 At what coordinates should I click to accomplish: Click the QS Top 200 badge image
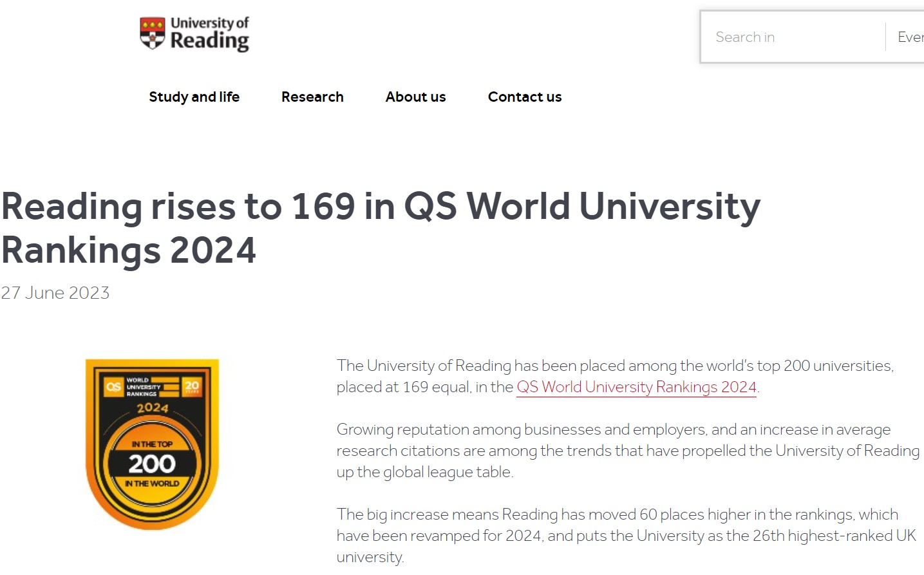[152, 444]
